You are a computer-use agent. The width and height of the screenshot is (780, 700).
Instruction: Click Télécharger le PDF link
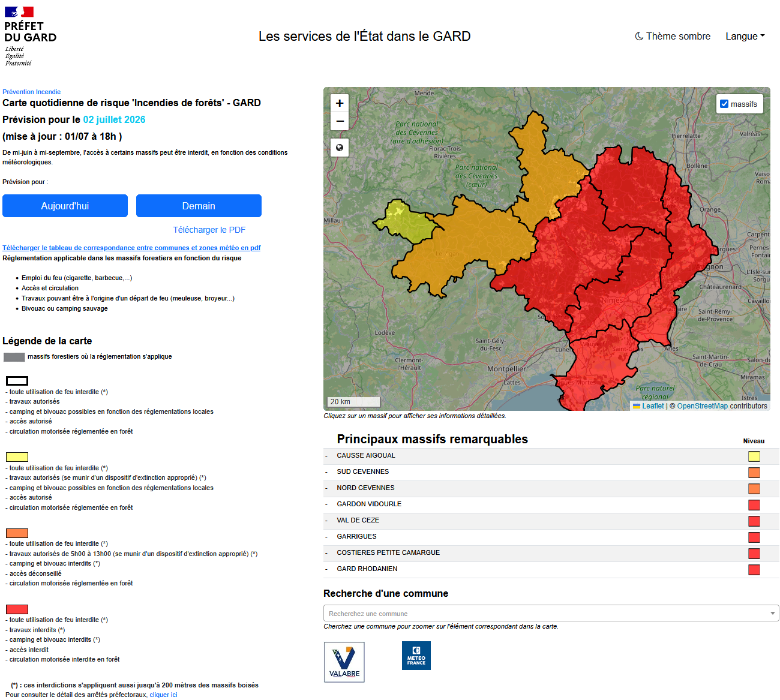coord(209,230)
